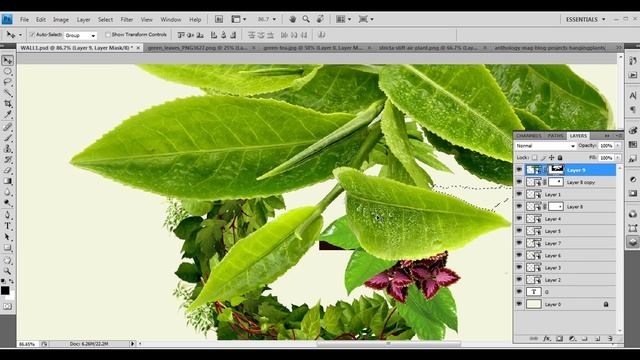Select the Pen tool

tap(8, 215)
